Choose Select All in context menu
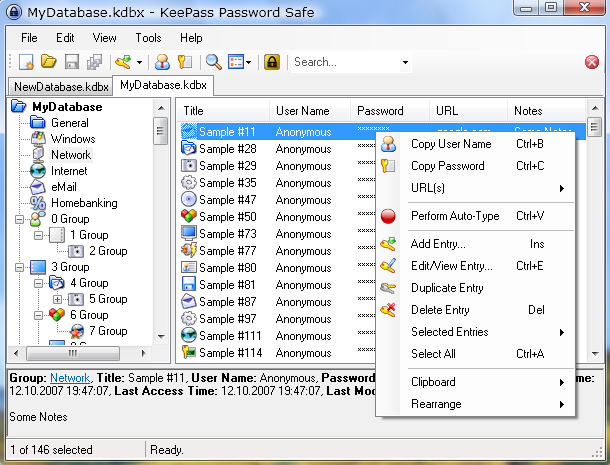Screen dimensions: 610x465 tap(475, 354)
